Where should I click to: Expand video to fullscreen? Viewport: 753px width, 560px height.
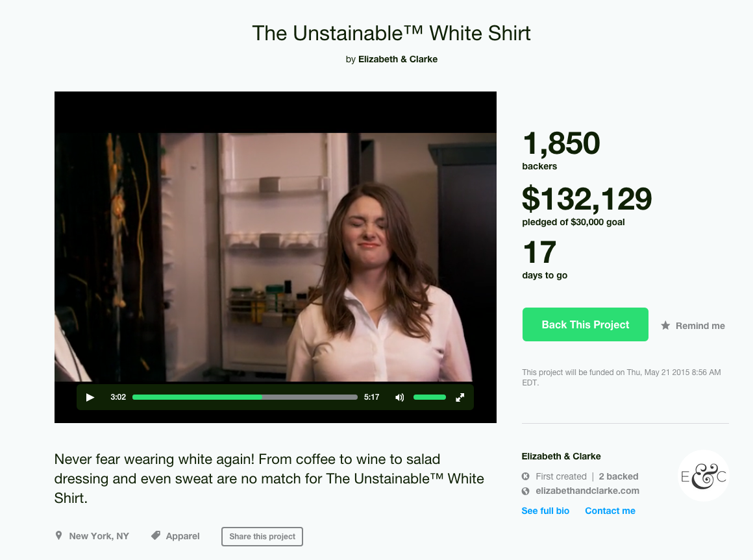coord(460,397)
